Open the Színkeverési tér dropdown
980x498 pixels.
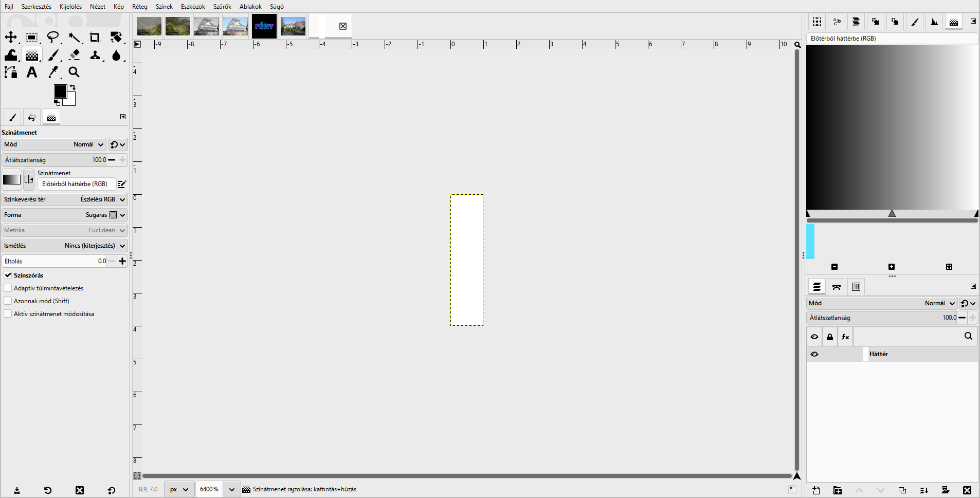click(65, 199)
